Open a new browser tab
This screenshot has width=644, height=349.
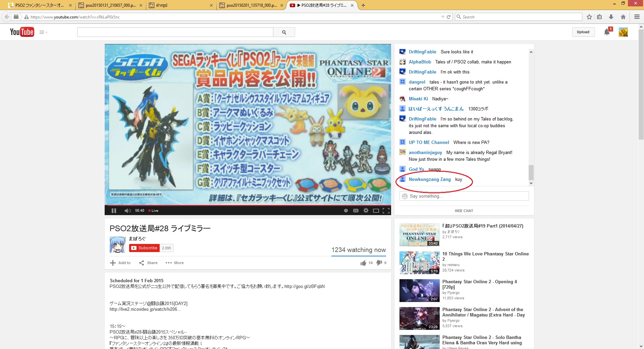coord(363,5)
